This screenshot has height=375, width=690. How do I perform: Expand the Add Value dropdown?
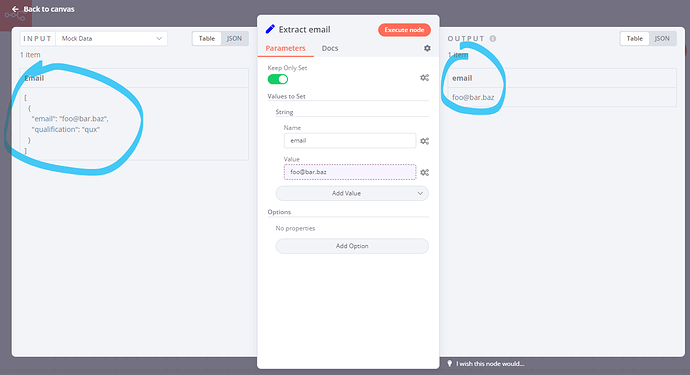[352, 193]
